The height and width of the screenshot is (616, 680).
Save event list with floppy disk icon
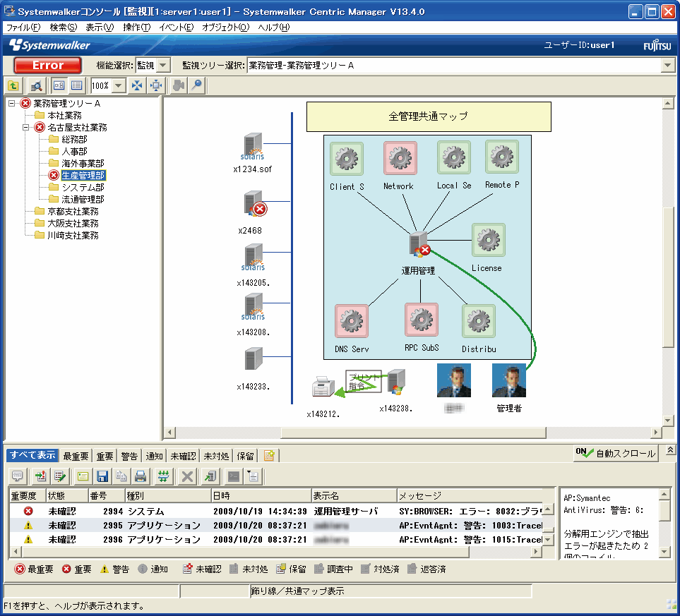pos(102,476)
